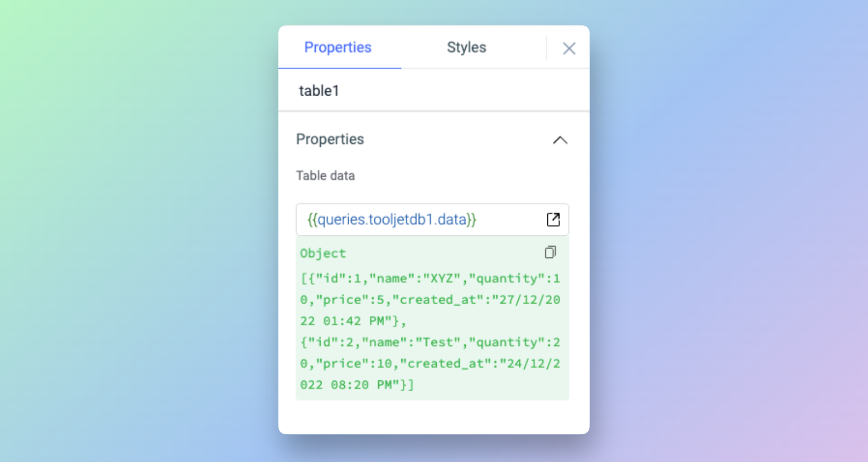Click preview line containing "name":"Test"

click(430, 342)
